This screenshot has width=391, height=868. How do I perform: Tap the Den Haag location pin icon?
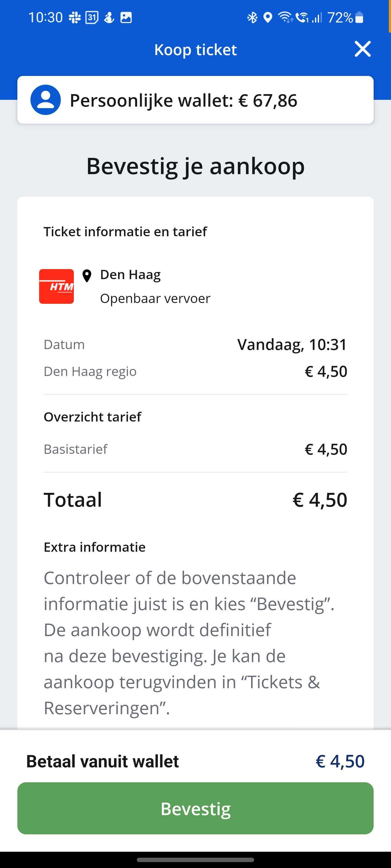[x=87, y=276]
